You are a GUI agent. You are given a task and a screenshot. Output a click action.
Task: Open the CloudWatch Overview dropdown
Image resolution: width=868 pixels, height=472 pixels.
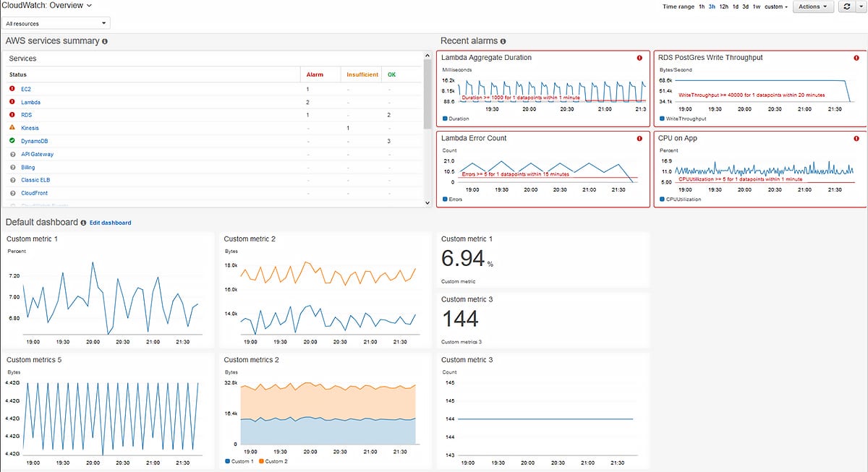click(x=48, y=5)
